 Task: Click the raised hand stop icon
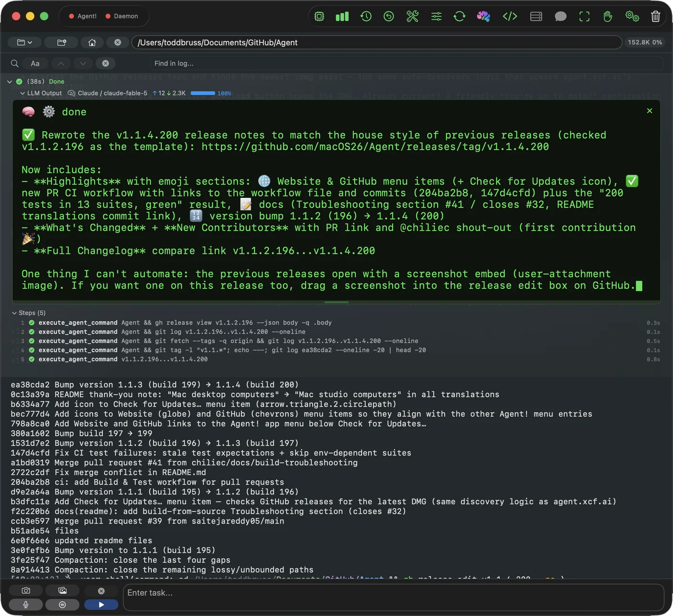608,16
